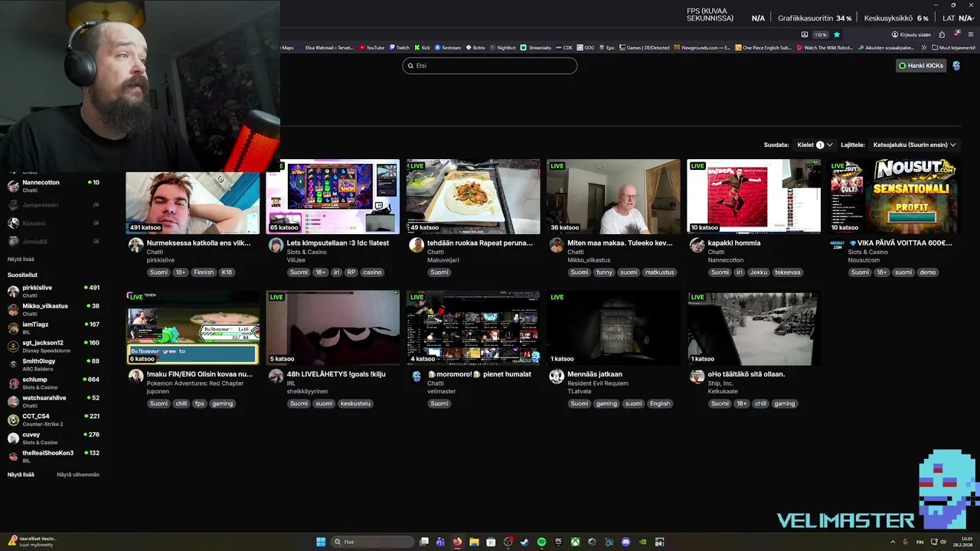
Task: Open '48h LIVELÄHETYS !goals !kilju' stream title
Action: click(336, 374)
